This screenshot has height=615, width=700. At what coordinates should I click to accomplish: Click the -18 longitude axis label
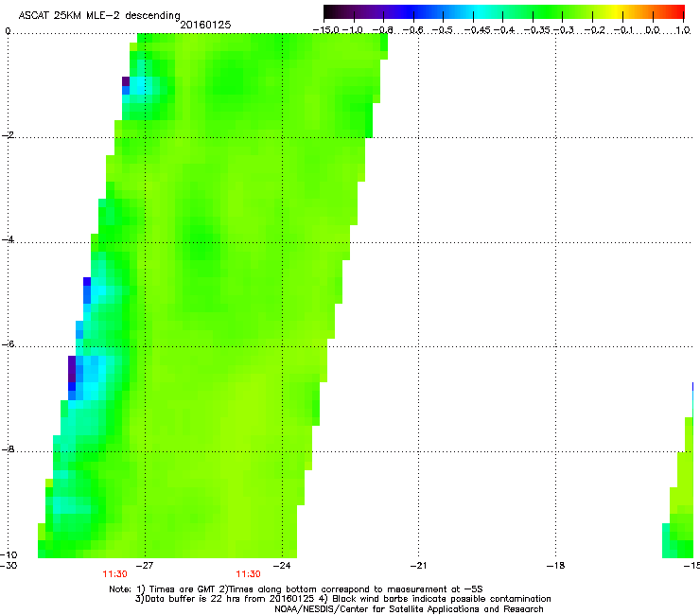coord(555,566)
